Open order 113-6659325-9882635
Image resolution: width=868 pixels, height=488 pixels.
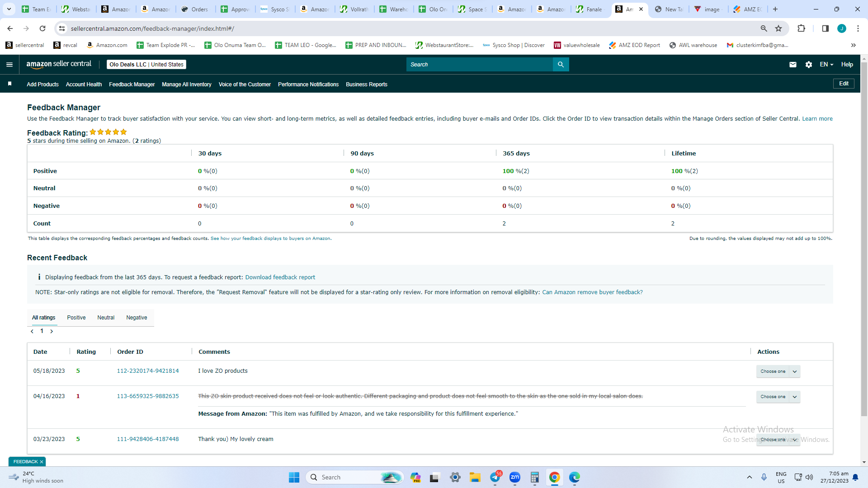coord(148,396)
